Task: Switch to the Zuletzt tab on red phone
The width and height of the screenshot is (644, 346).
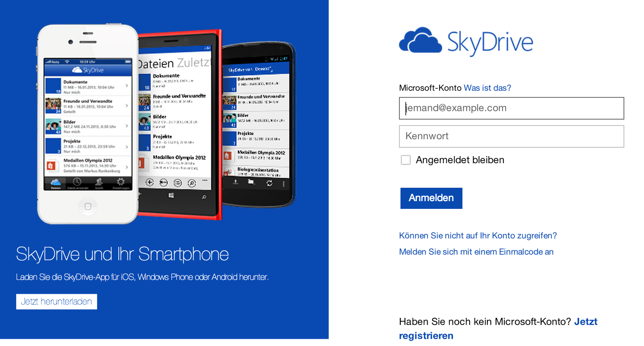Action: [194, 63]
